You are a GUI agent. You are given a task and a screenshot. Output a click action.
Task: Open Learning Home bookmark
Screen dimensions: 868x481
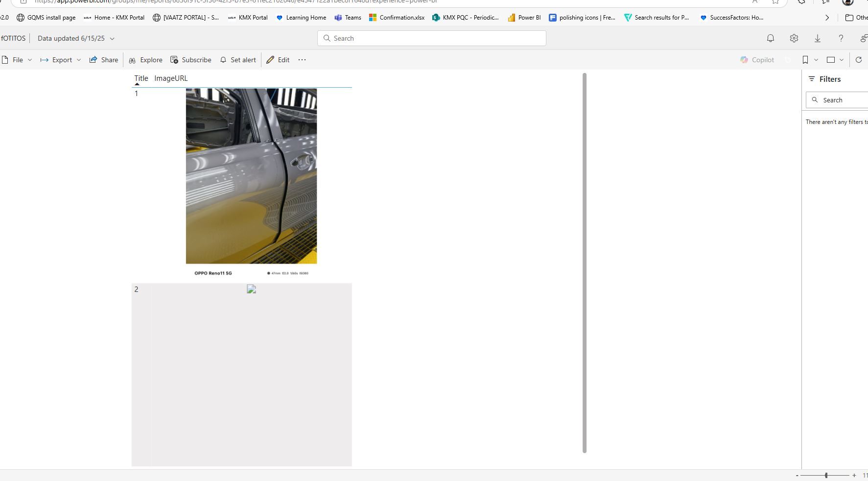(301, 18)
